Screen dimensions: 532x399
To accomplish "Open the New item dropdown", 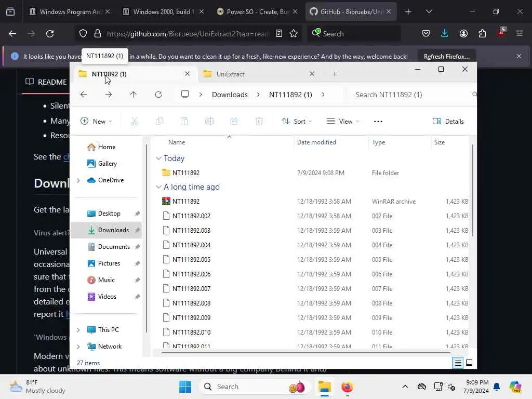I will tap(96, 122).
